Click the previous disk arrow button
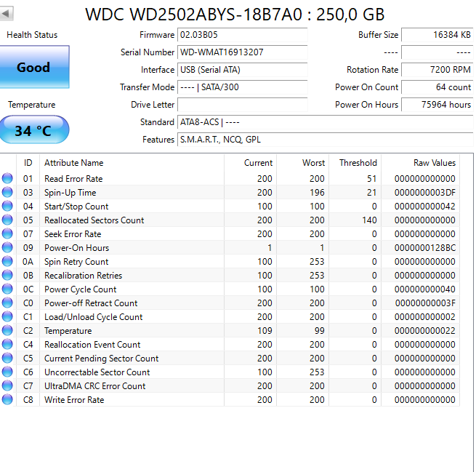 [7, 14]
